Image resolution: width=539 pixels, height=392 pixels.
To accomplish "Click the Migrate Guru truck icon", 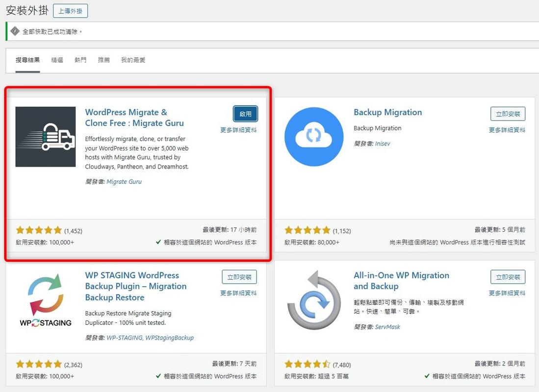I will [46, 137].
